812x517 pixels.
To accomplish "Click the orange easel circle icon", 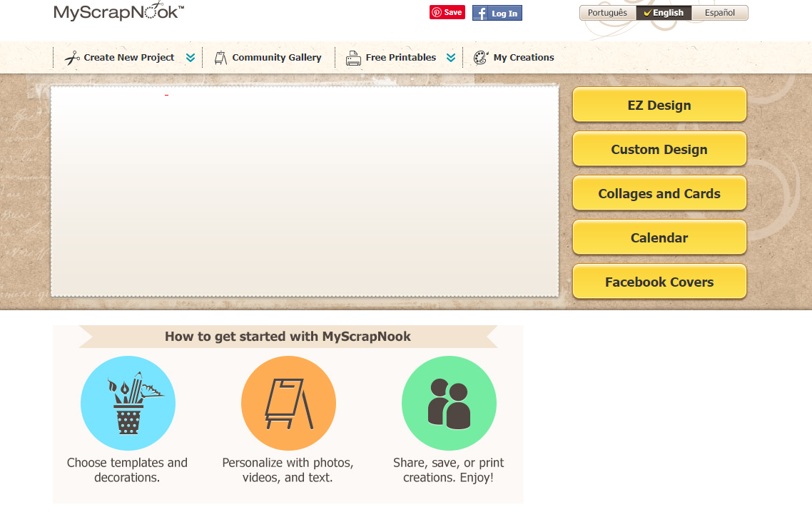I will [x=288, y=403].
